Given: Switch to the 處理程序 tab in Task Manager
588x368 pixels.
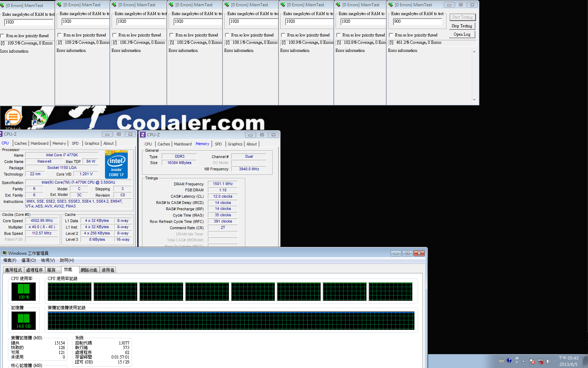Looking at the screenshot, I should point(34,270).
